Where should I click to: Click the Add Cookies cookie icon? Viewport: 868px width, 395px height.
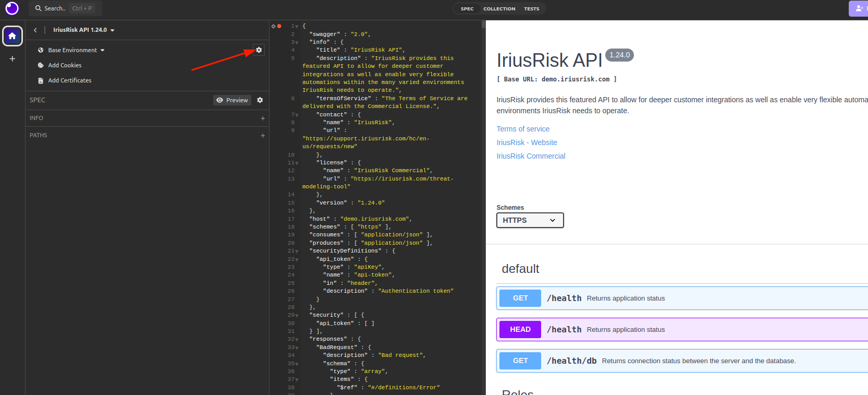click(41, 65)
